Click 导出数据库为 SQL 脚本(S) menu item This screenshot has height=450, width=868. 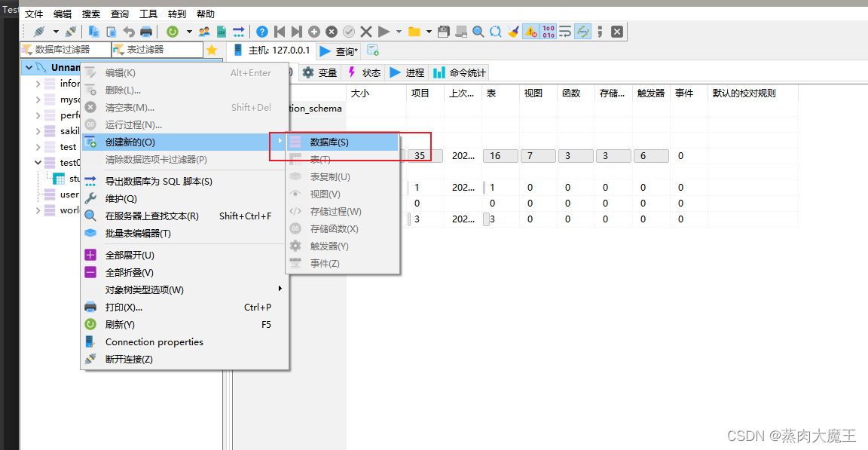(x=185, y=182)
